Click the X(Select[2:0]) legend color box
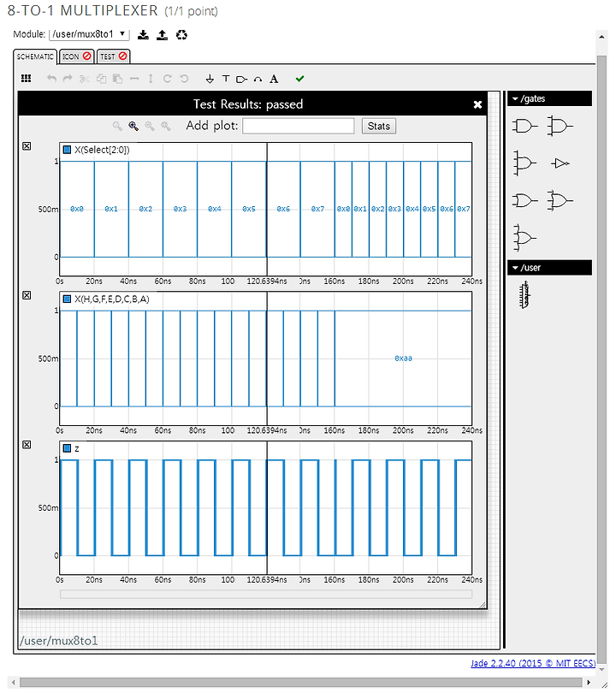The image size is (616, 693). pyautogui.click(x=68, y=150)
